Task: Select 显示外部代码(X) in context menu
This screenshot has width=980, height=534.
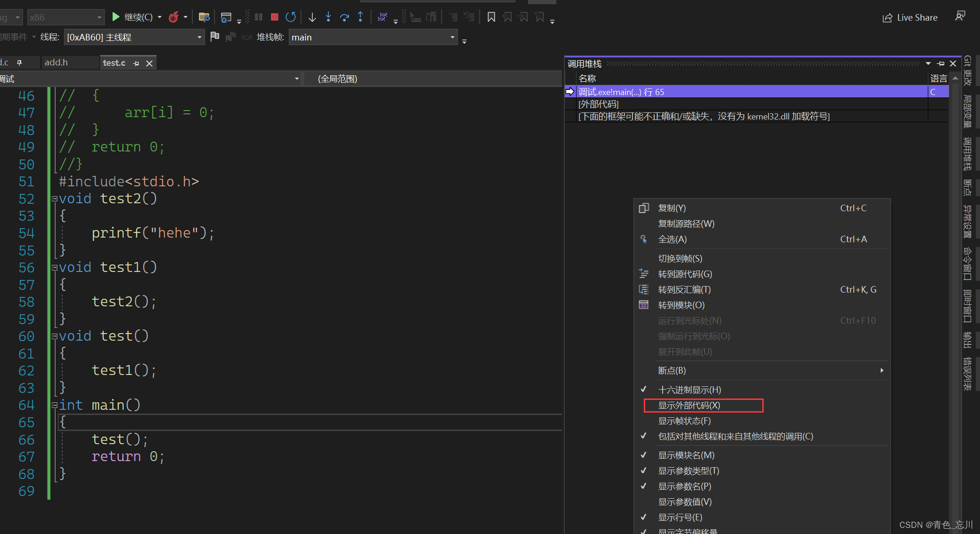Action: pos(689,405)
